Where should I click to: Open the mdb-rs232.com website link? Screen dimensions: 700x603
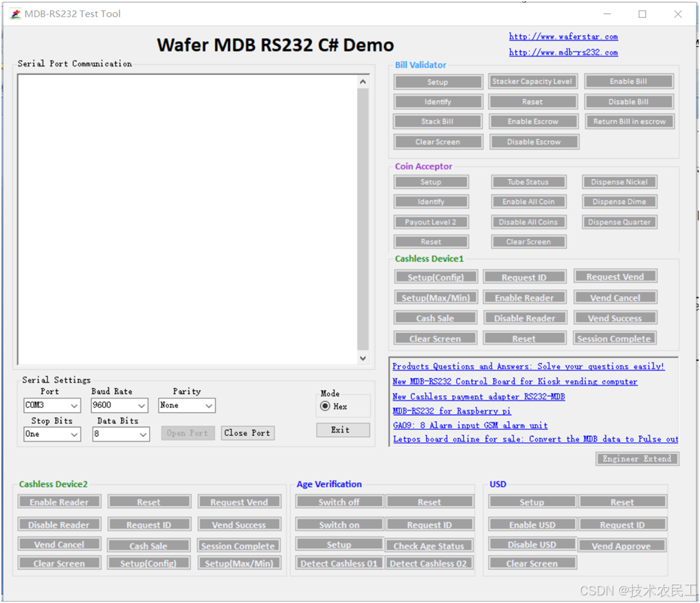coord(563,52)
